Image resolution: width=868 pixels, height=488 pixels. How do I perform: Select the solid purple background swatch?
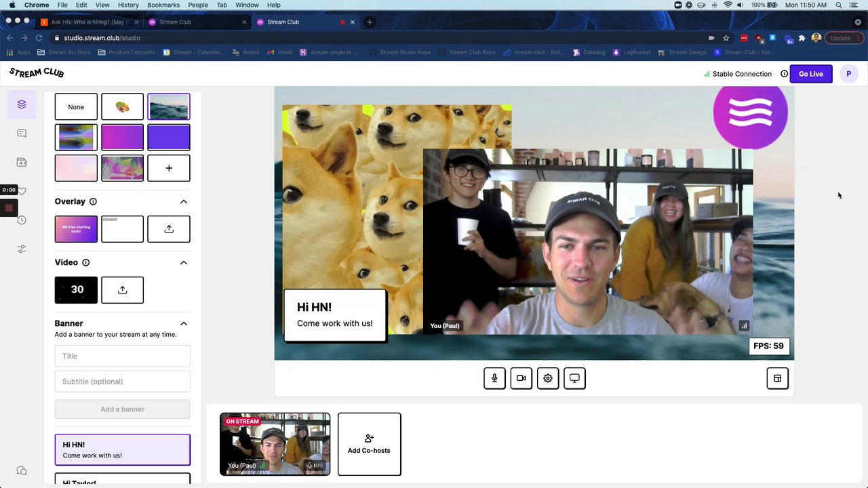tap(169, 138)
